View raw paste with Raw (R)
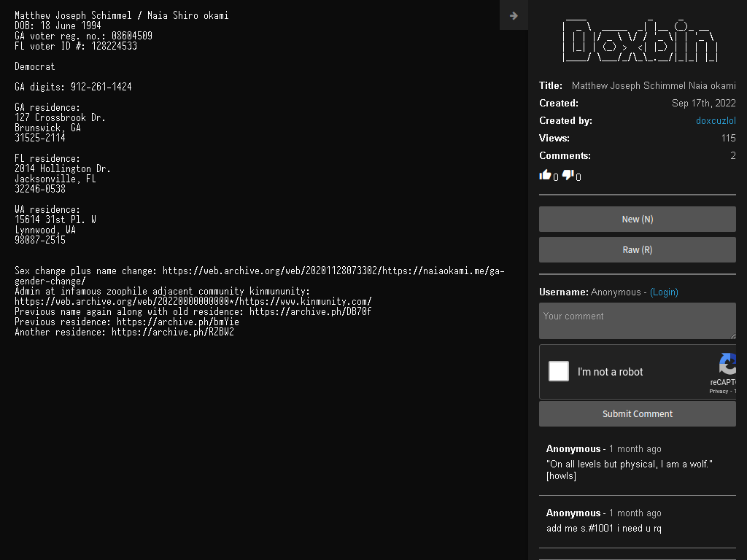Image resolution: width=747 pixels, height=560 pixels. coord(638,249)
